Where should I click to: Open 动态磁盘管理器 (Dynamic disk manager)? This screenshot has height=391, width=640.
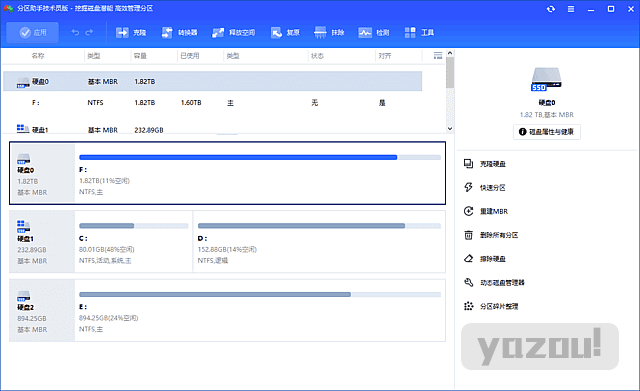click(494, 282)
